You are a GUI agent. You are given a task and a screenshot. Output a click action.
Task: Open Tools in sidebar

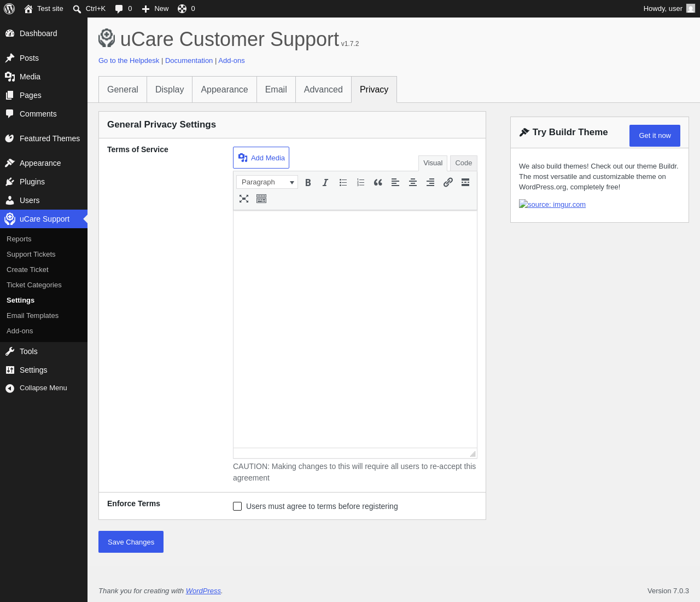(44, 351)
